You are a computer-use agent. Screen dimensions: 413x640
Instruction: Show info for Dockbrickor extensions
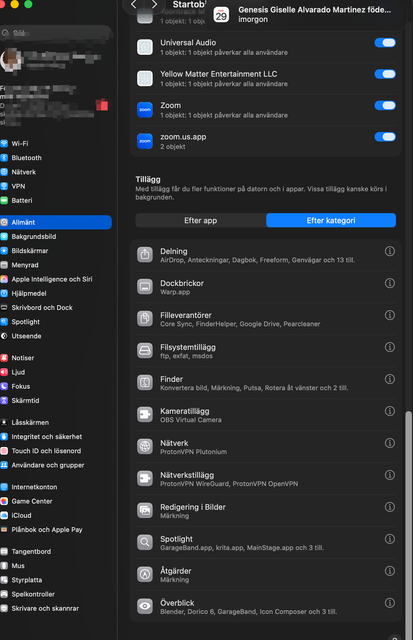tap(390, 283)
